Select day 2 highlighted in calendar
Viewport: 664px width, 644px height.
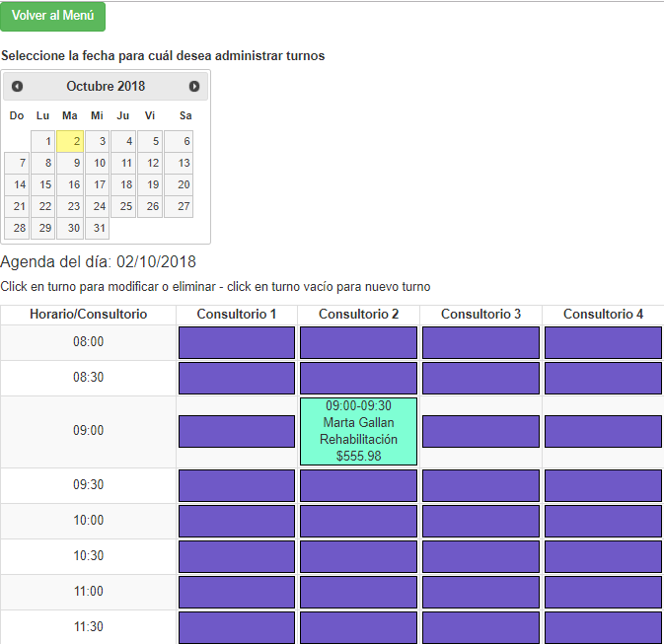tap(70, 141)
